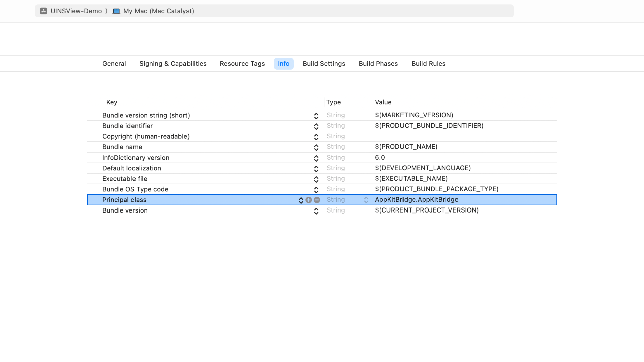Click the Key column header
The width and height of the screenshot is (644, 362).
112,102
